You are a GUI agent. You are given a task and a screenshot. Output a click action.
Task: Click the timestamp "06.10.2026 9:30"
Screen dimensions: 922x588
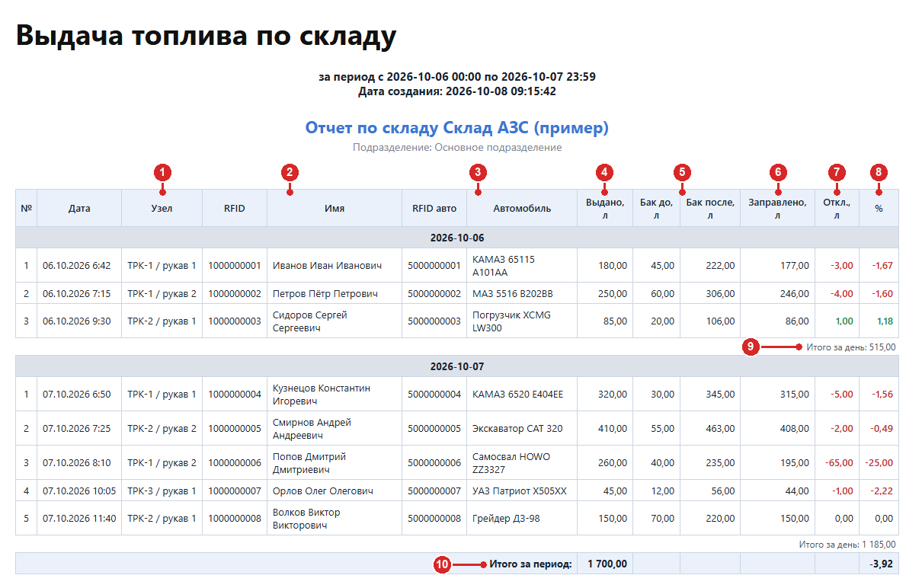(77, 321)
